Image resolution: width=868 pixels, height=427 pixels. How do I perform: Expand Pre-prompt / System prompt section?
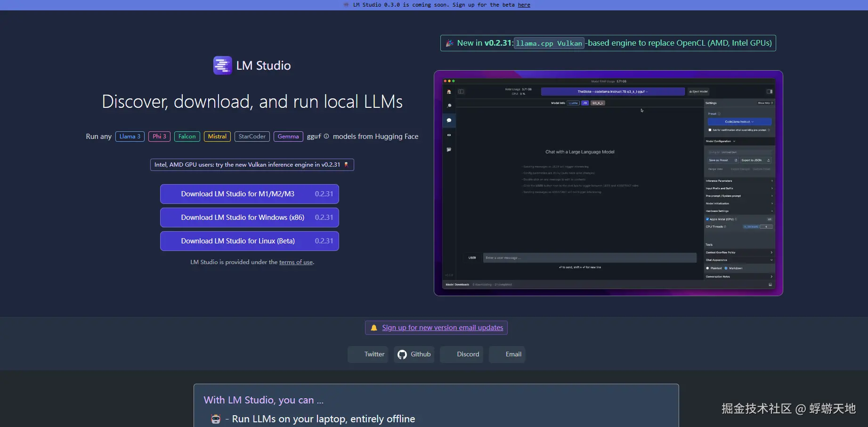point(739,196)
